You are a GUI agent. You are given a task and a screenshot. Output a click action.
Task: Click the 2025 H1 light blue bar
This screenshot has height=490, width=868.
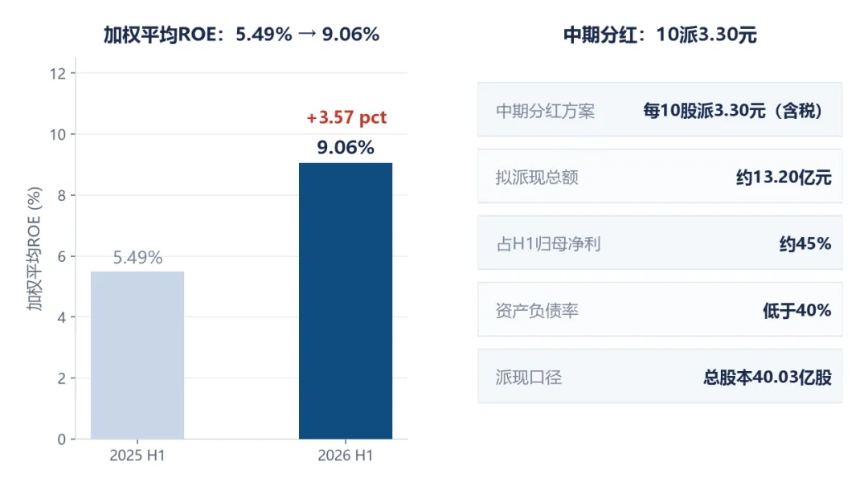coord(137,355)
